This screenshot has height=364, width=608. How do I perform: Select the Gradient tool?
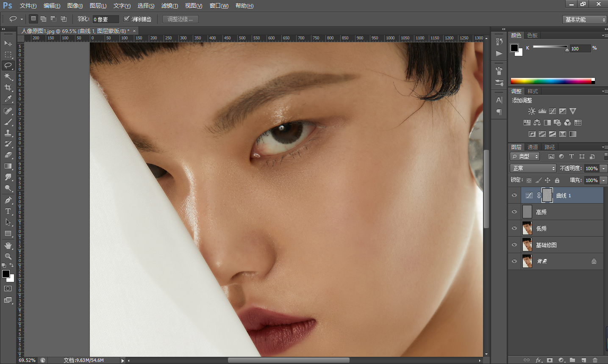[x=8, y=166]
